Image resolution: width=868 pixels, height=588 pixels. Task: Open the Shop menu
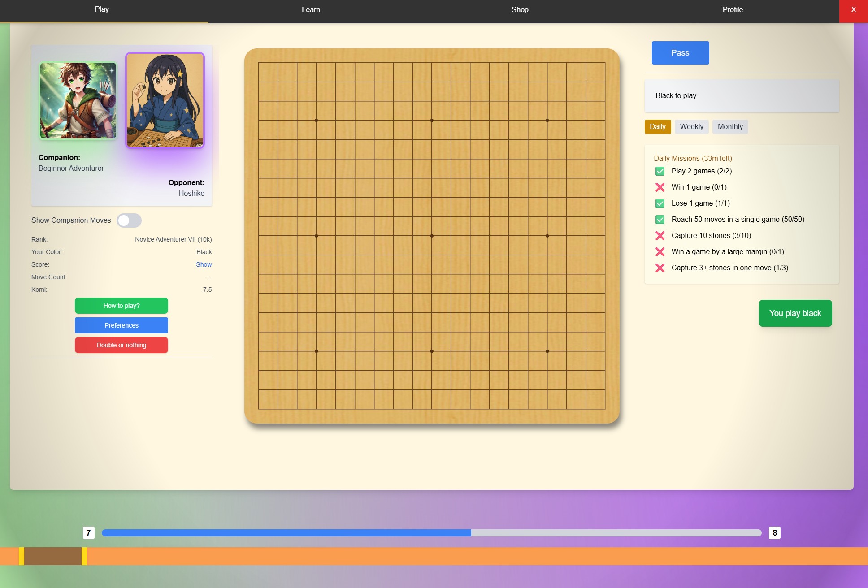(520, 10)
